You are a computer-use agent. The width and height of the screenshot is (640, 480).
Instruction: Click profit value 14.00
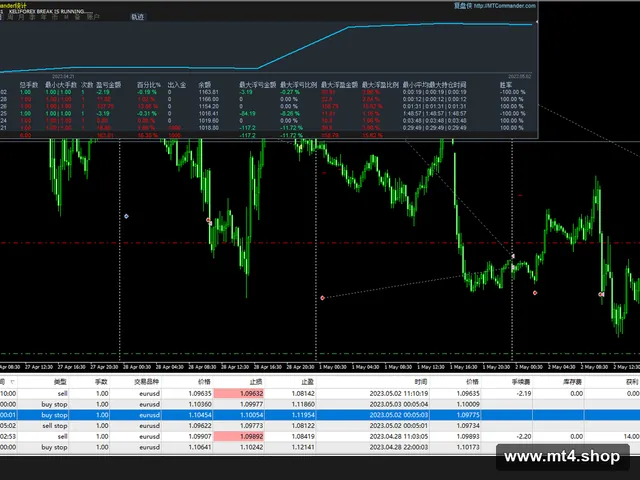(632, 436)
